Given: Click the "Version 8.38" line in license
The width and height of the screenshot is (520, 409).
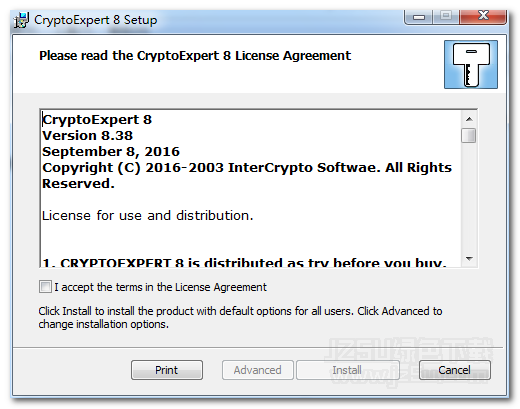Looking at the screenshot, I should click(x=87, y=136).
